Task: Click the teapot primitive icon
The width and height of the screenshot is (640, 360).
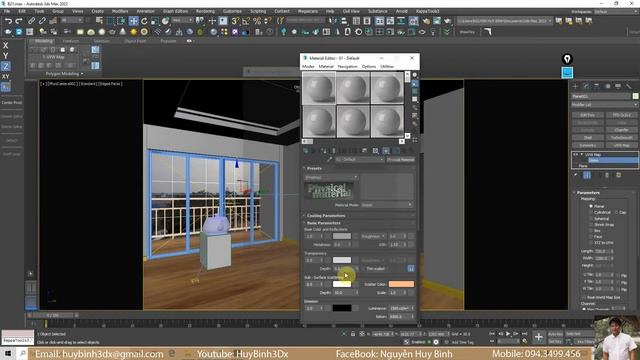Action: click(x=112, y=32)
